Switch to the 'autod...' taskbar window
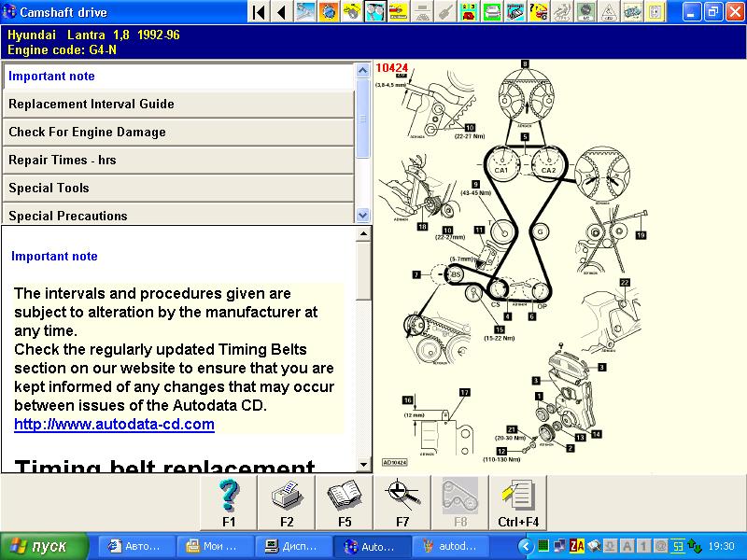 450,546
